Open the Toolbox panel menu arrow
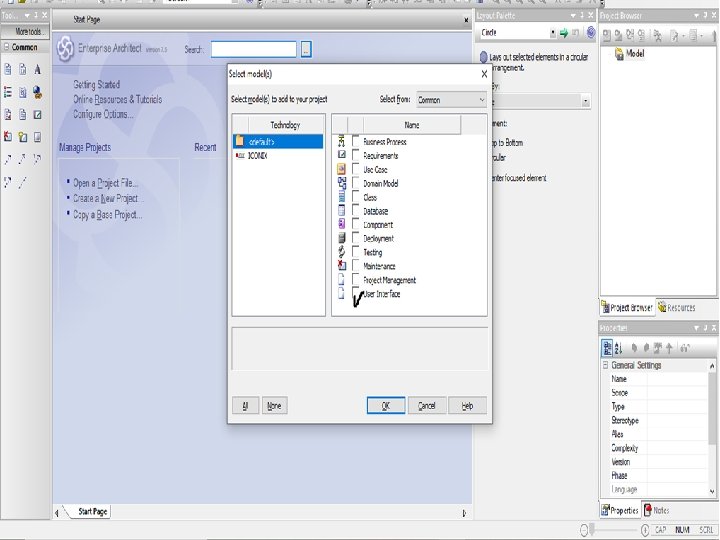The image size is (720, 540). pos(28,16)
